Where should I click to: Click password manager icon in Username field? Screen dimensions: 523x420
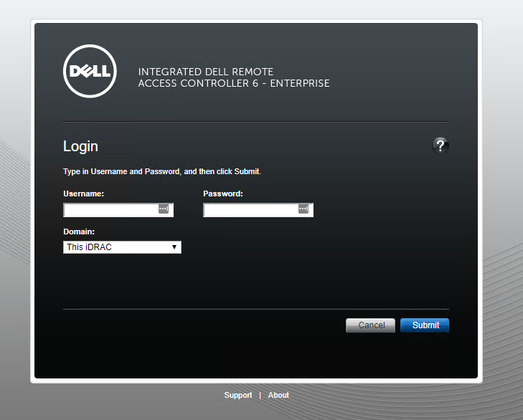pos(163,209)
